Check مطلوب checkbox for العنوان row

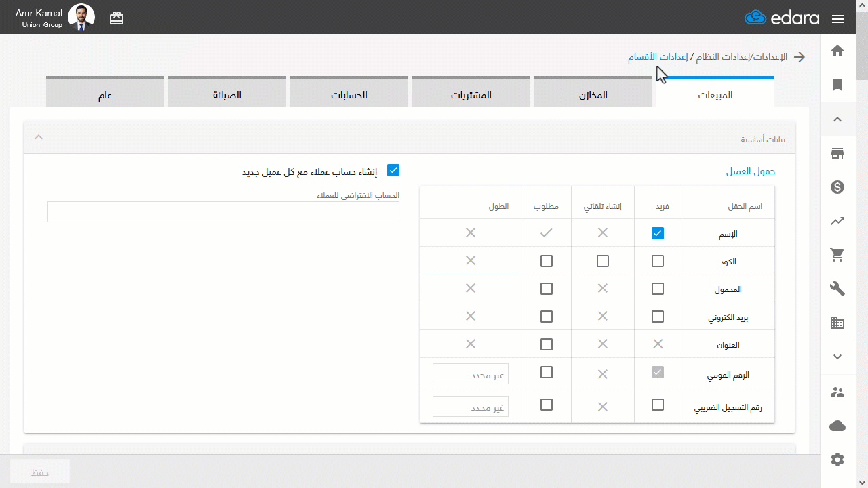[546, 344]
